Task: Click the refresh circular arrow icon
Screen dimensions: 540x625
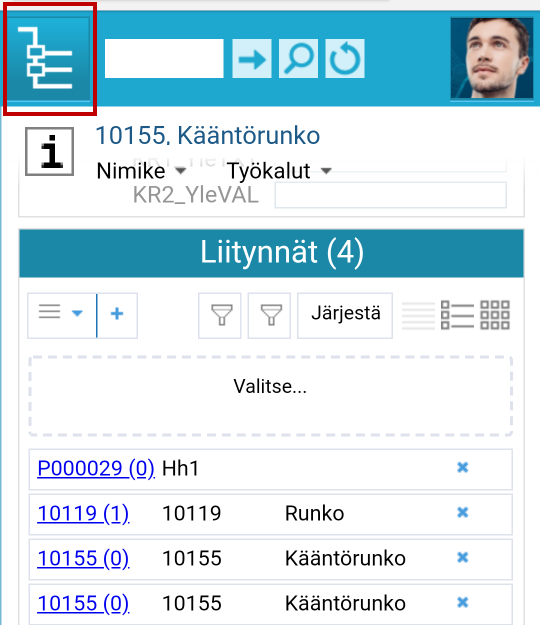Action: coord(345,59)
